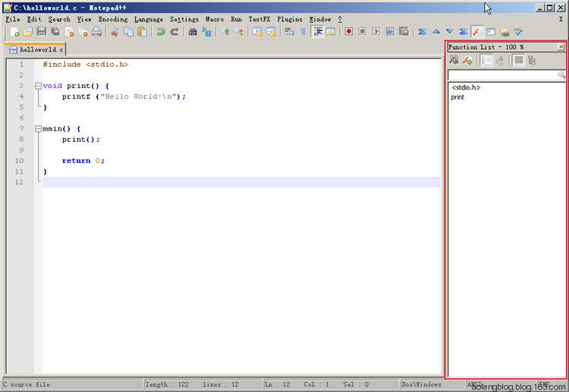Switch Function List to tree view
Image resolution: width=569 pixels, height=392 pixels.
[532, 60]
